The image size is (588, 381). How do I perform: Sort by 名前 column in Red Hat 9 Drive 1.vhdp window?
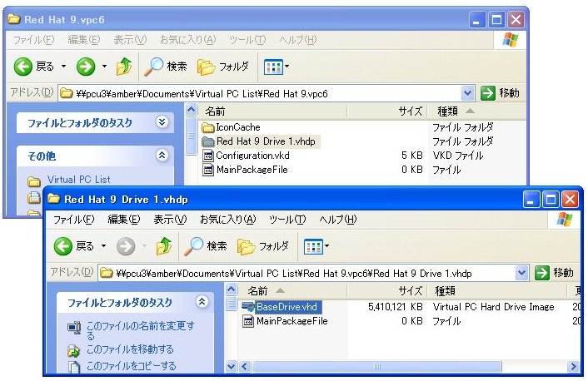tap(295, 290)
